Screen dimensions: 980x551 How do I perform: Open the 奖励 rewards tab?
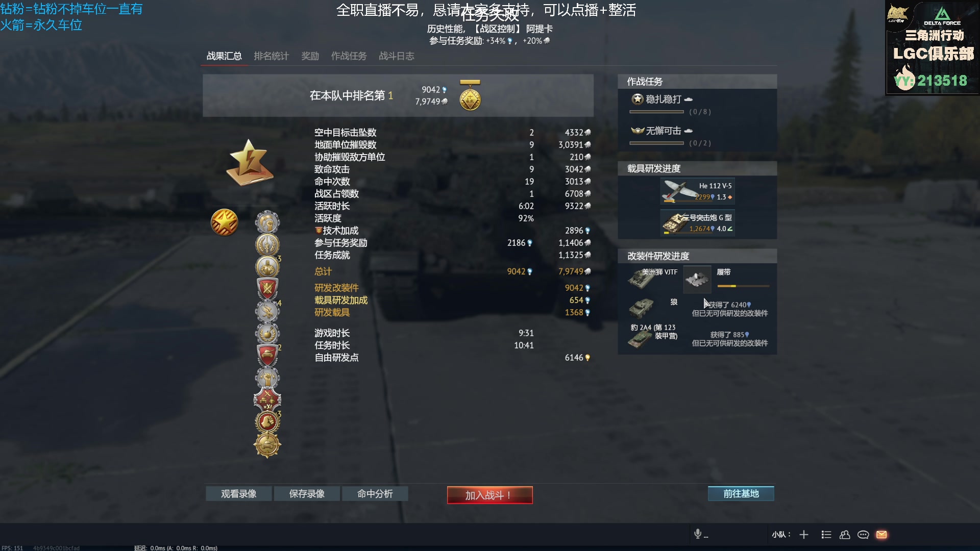click(x=310, y=56)
